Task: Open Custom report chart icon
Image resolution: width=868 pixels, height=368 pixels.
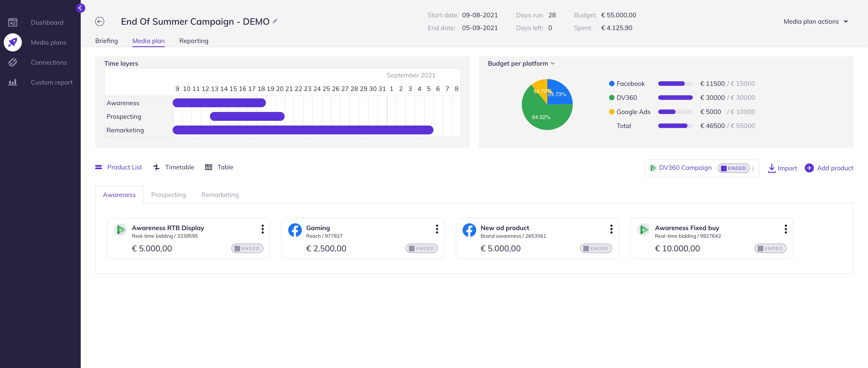Action: (x=13, y=82)
